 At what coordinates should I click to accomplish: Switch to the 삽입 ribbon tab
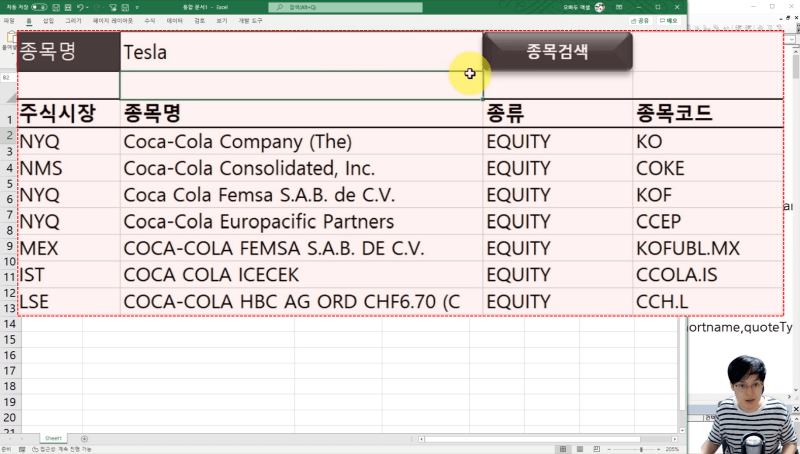[x=48, y=20]
